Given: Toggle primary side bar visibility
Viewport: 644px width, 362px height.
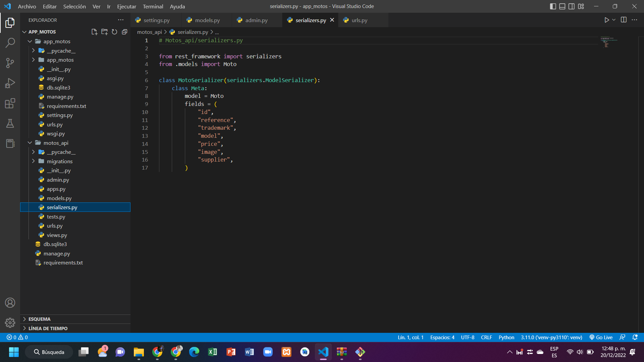Looking at the screenshot, I should coord(553,6).
